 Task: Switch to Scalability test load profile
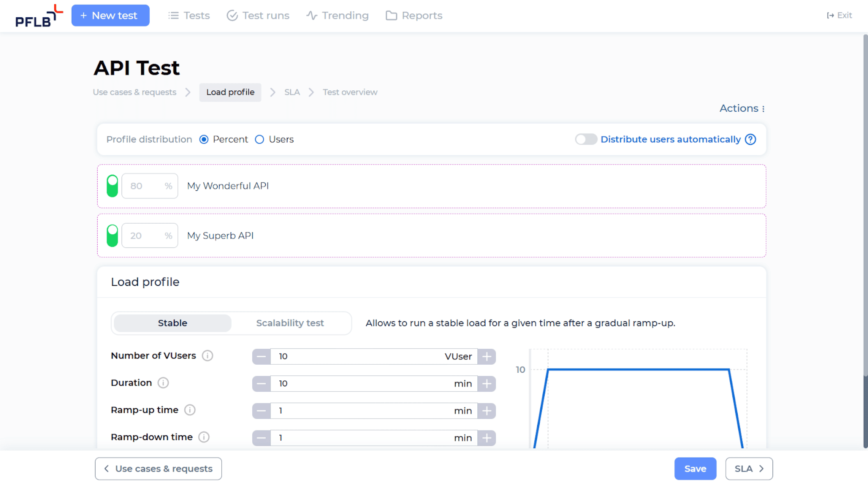click(x=290, y=323)
